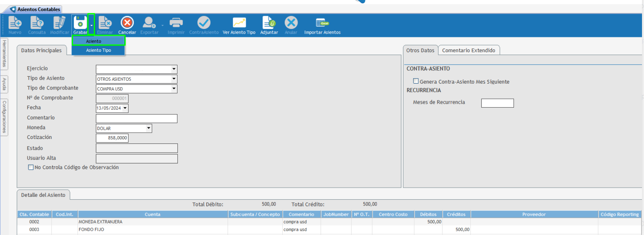Click the 500,00 debit cell
This screenshot has width=644, height=235.
click(428, 222)
